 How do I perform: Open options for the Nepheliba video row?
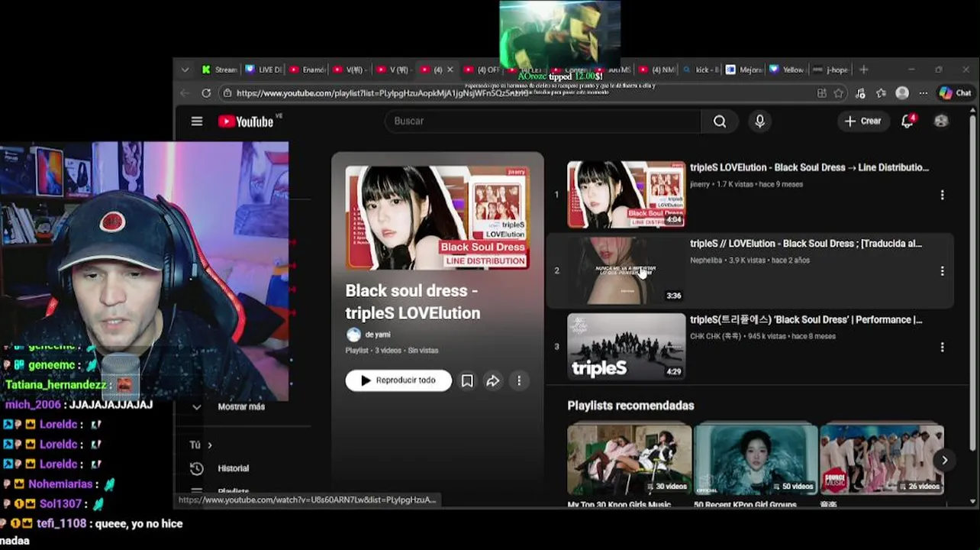pos(942,271)
